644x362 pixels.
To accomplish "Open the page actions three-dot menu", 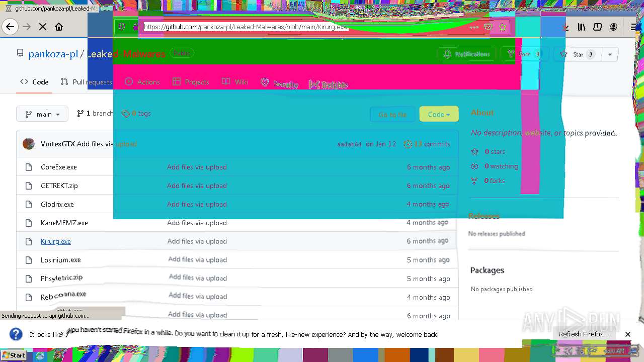I will point(473,27).
